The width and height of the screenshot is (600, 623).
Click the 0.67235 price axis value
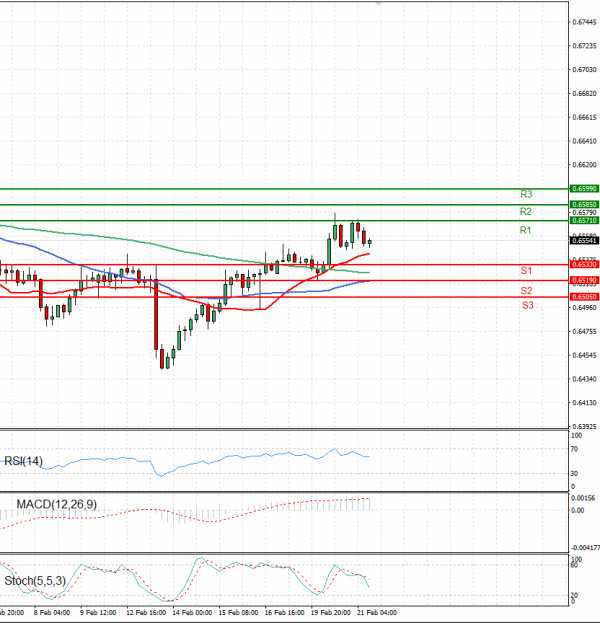[584, 46]
